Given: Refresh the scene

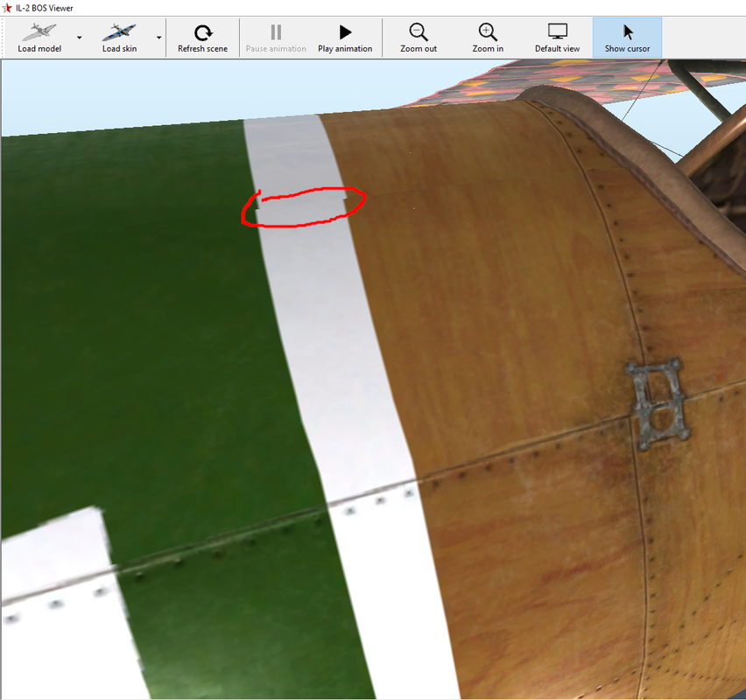Looking at the screenshot, I should coord(202,38).
